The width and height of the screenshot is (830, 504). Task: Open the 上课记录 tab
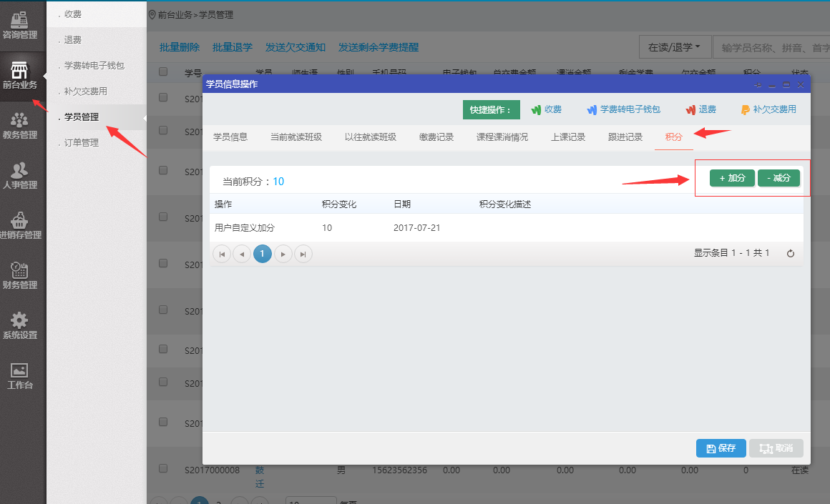click(568, 137)
